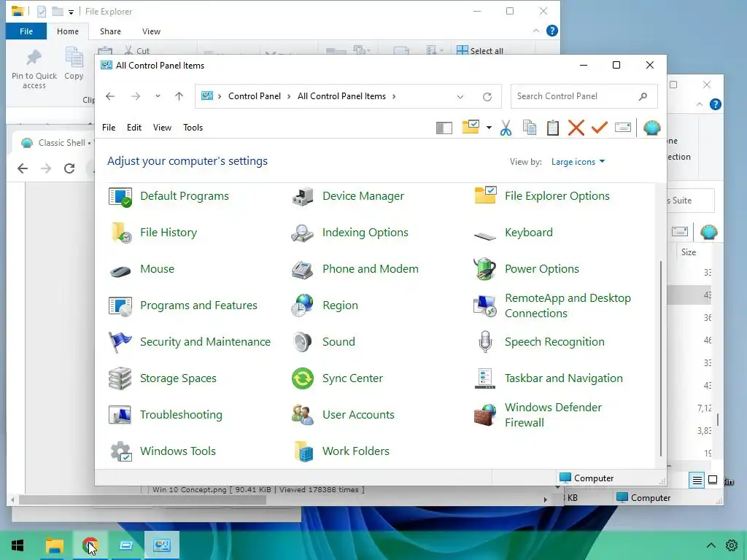Go up one level in Control Panel
This screenshot has width=747, height=560.
tap(179, 97)
